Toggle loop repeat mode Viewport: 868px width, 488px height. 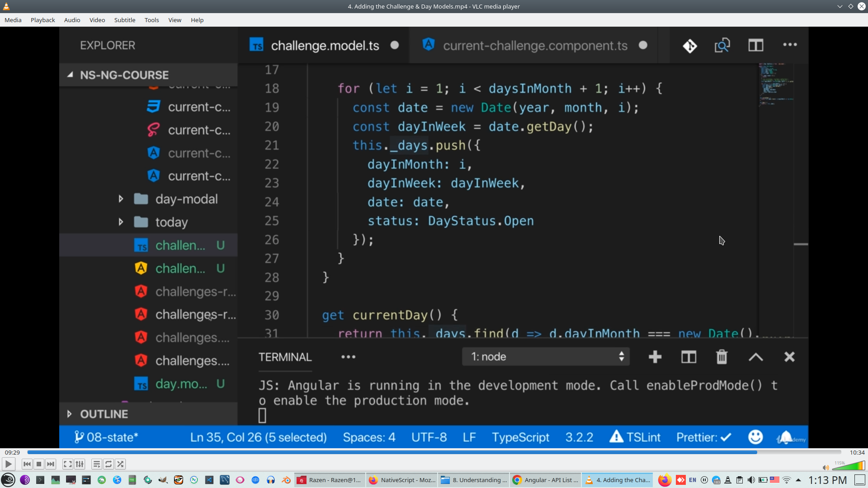[x=108, y=464]
